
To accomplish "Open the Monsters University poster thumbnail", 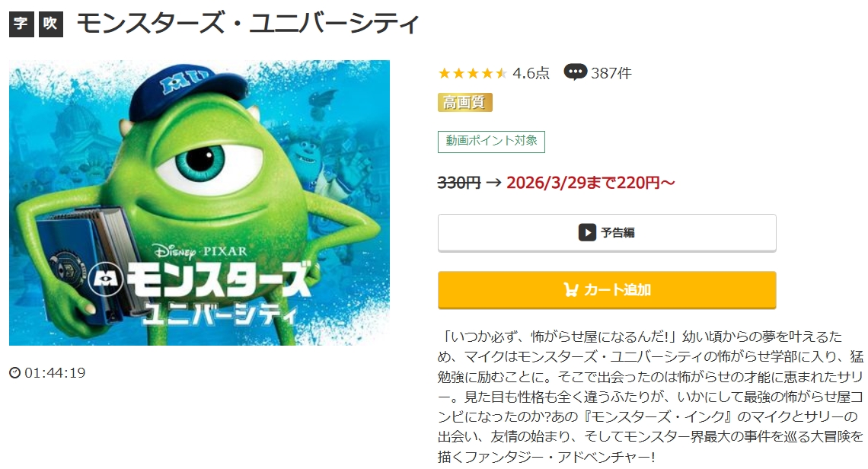I will point(199,203).
